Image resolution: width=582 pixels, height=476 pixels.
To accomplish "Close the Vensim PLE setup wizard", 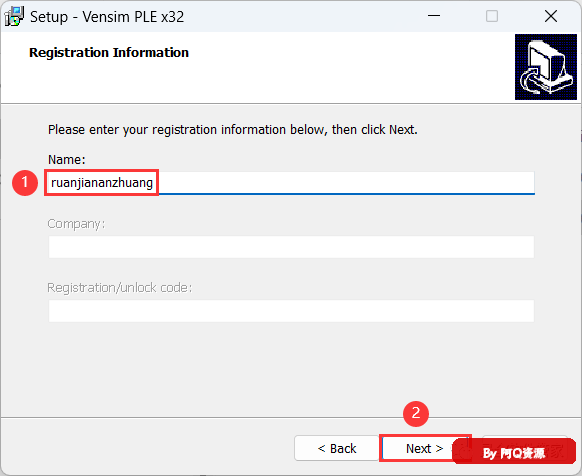I will (551, 16).
